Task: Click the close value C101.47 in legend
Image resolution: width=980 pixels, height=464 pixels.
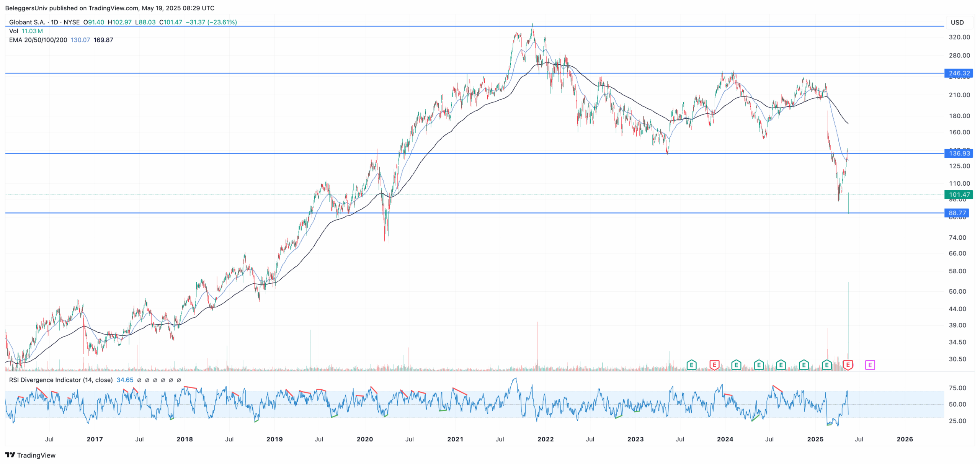Action: tap(171, 22)
